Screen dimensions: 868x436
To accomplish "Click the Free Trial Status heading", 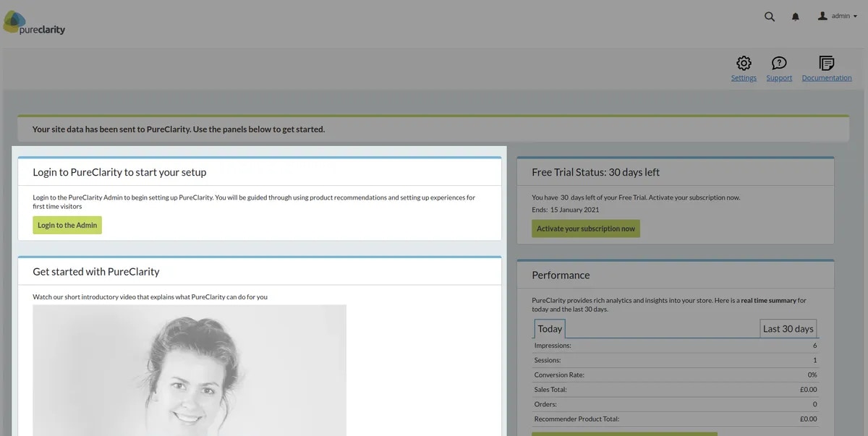I will click(595, 172).
